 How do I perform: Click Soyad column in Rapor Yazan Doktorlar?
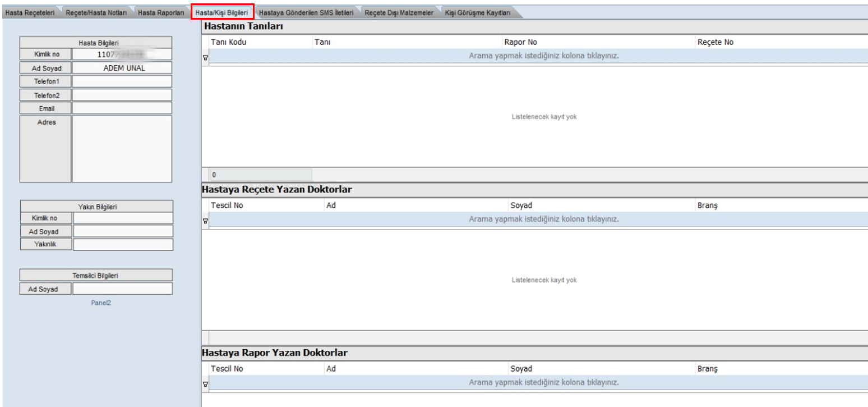click(x=521, y=369)
